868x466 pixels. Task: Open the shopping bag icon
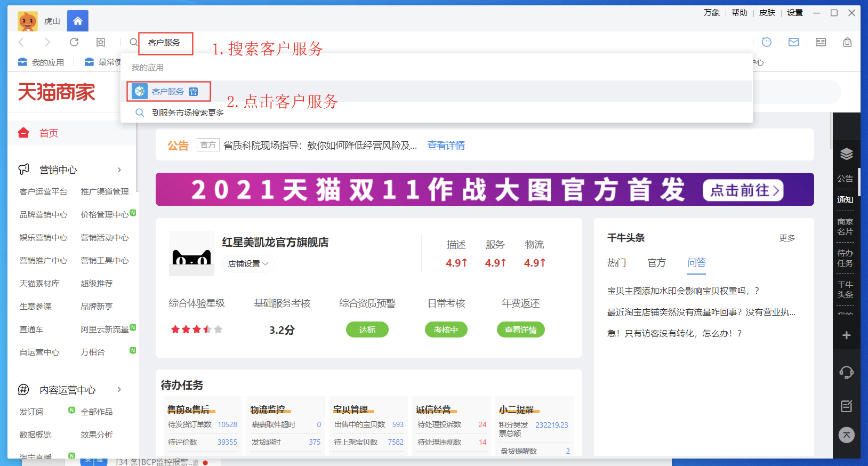pyautogui.click(x=847, y=42)
